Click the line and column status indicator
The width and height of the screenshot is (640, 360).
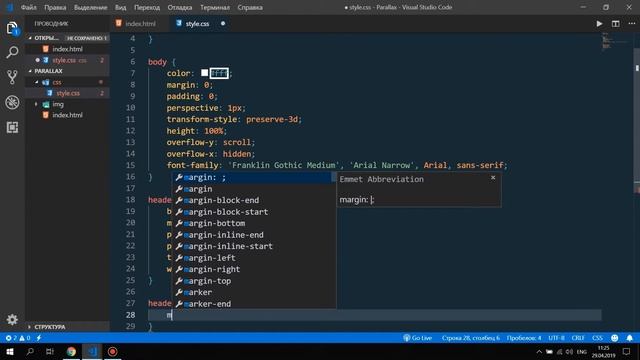click(471, 338)
